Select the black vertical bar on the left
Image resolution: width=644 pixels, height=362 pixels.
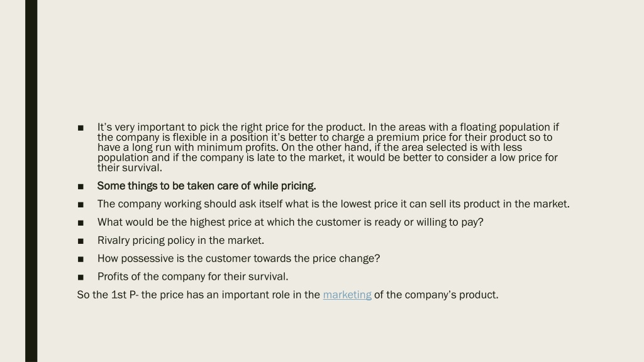tap(31, 181)
